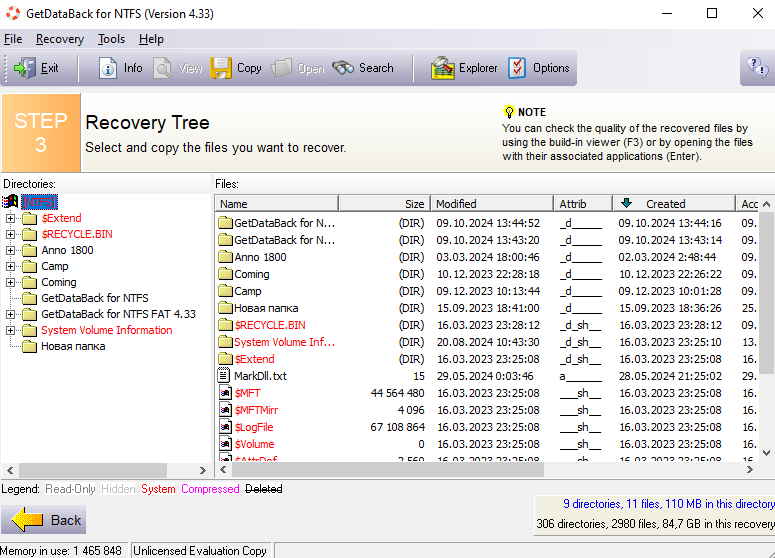Click modified date 03.03.2024 18:00:46
The height and width of the screenshot is (558, 775).
(488, 257)
